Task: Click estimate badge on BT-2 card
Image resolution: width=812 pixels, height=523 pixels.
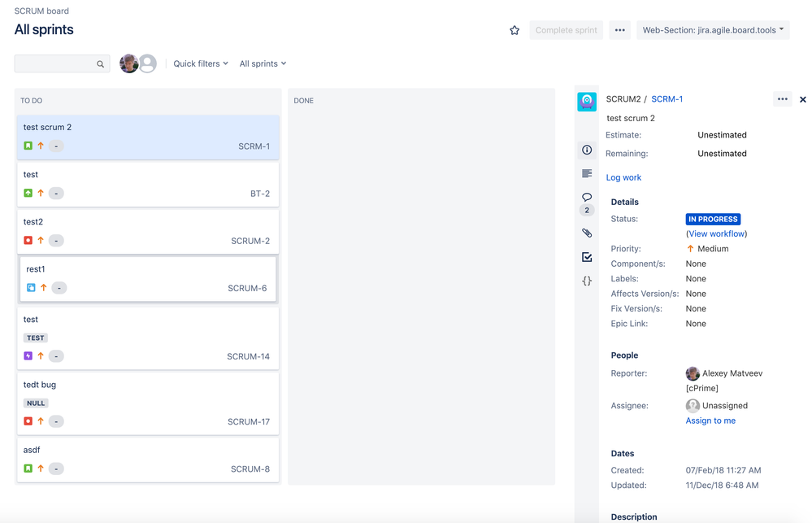Action: 56,194
